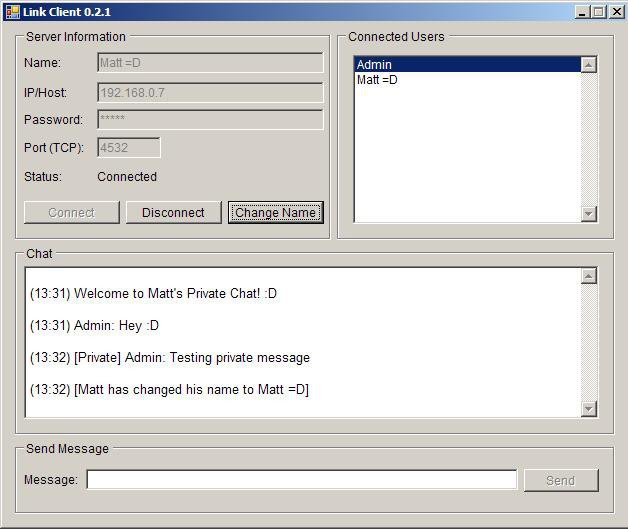
Task: Click the Send button
Action: coord(561,480)
